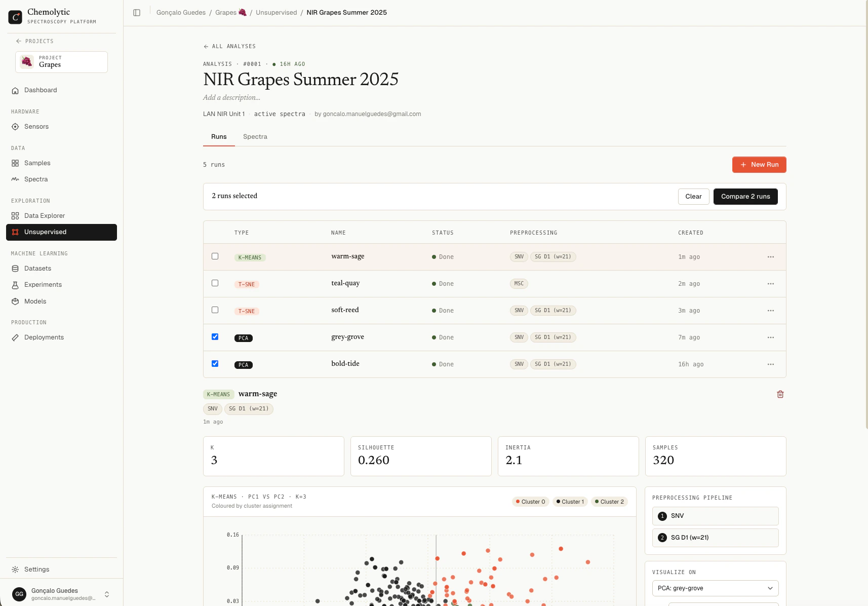Screen dimensions: 868x606
Task: Switch to the Spectra tab
Action: click(x=255, y=137)
